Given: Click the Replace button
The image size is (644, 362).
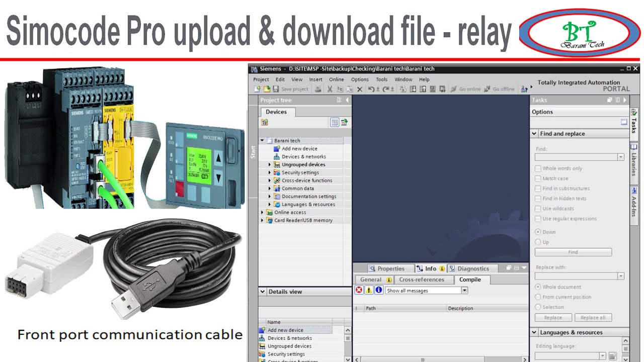Looking at the screenshot, I should (x=553, y=318).
